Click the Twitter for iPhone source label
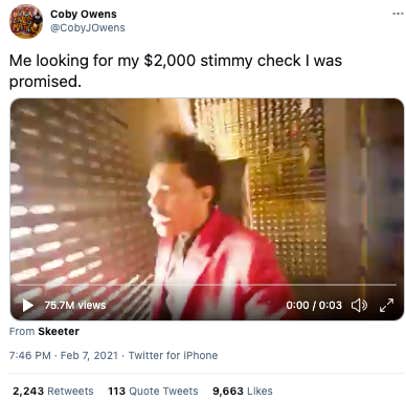This screenshot has height=400, width=406. 173,355
